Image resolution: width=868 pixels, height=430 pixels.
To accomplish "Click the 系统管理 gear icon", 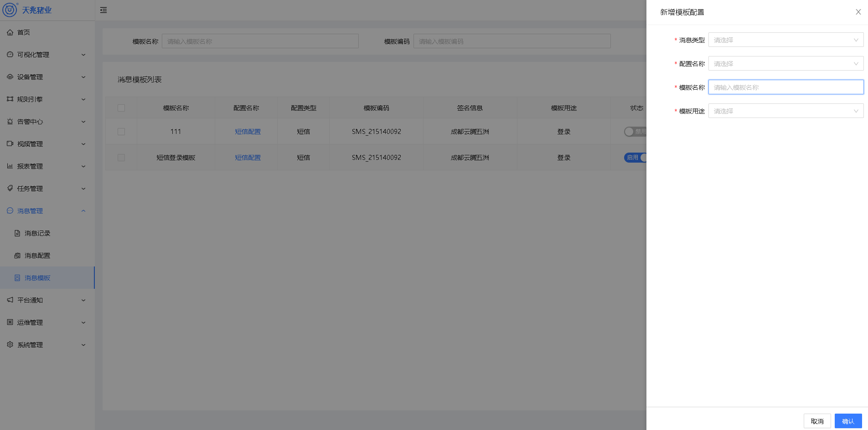I will pyautogui.click(x=10, y=345).
